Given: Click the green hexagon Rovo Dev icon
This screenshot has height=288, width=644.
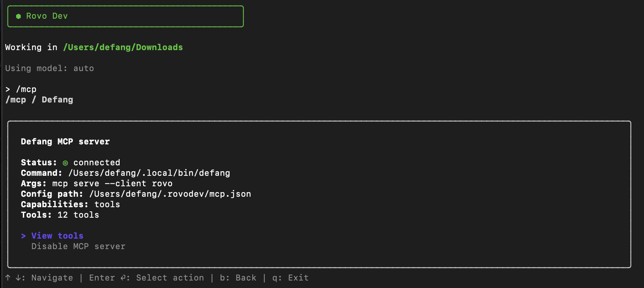Looking at the screenshot, I should 18,16.
